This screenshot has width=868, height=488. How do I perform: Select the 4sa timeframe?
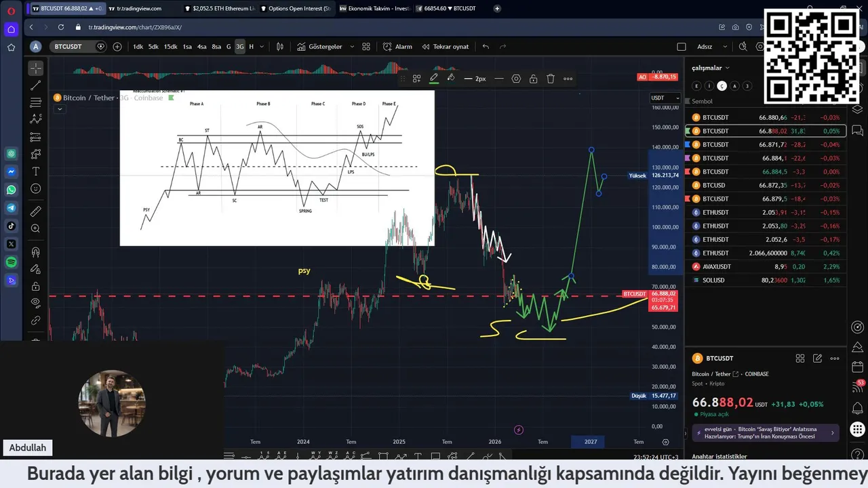(201, 47)
